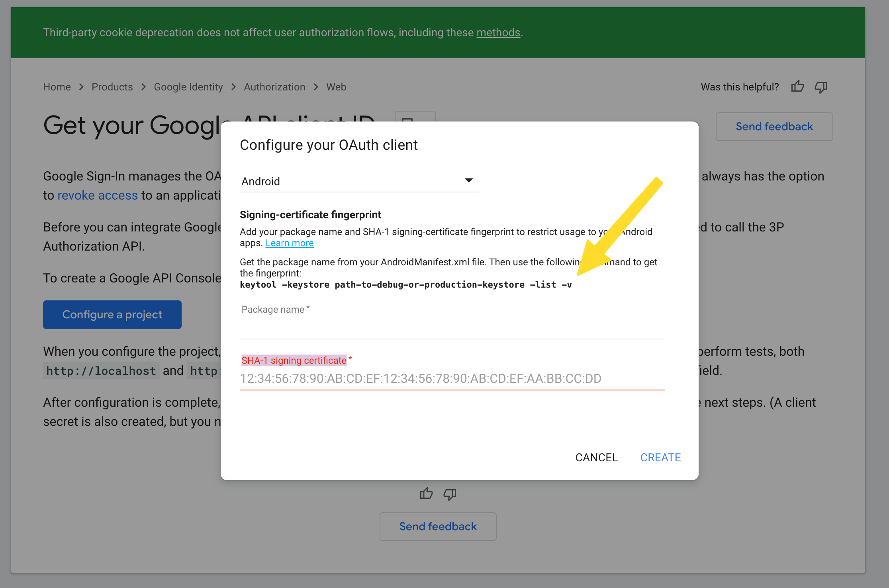Image resolution: width=889 pixels, height=588 pixels.
Task: Select the Web breadcrumb
Action: click(336, 87)
